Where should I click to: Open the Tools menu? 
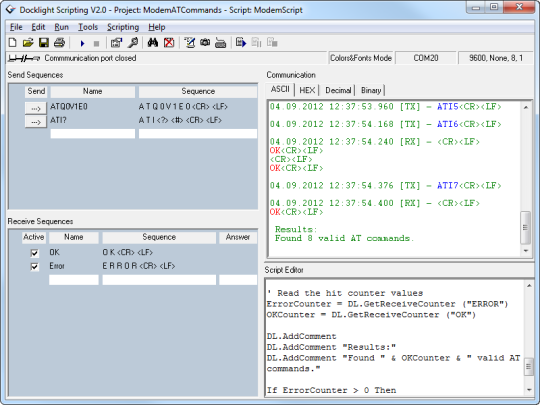pyautogui.click(x=88, y=27)
